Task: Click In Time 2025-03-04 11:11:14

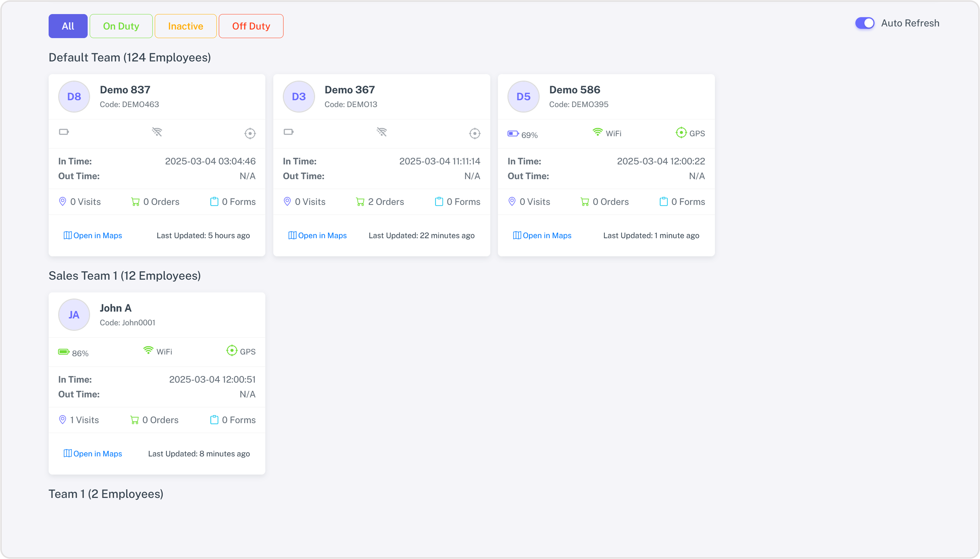Action: (x=440, y=161)
